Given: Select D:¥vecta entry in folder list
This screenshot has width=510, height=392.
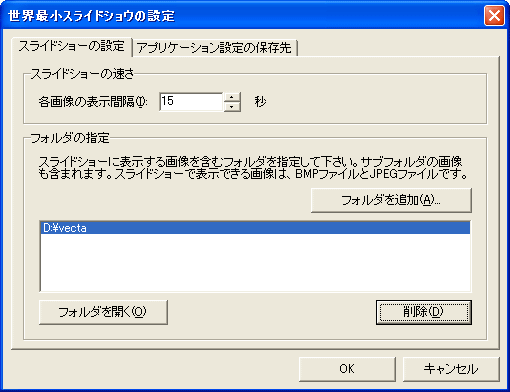Looking at the screenshot, I should tap(255, 228).
